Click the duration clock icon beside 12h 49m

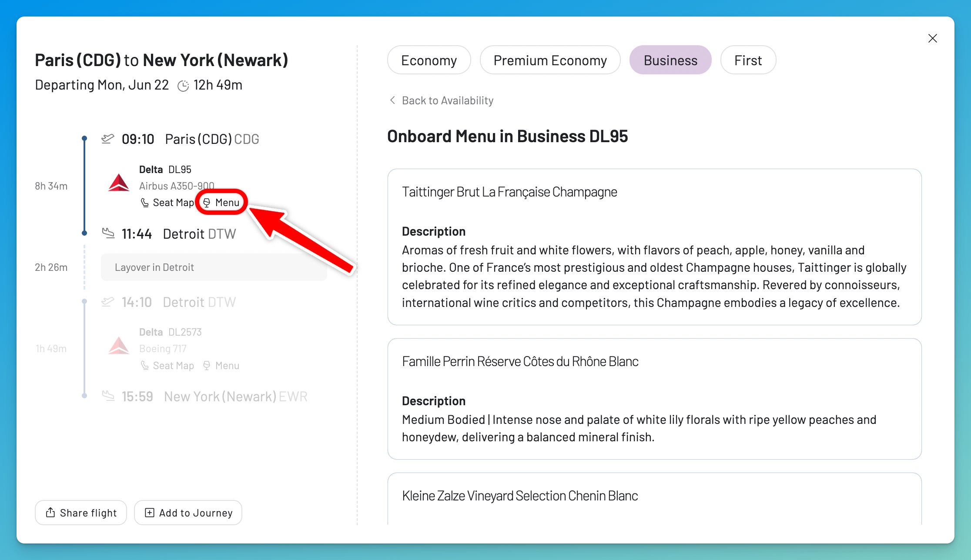183,86
